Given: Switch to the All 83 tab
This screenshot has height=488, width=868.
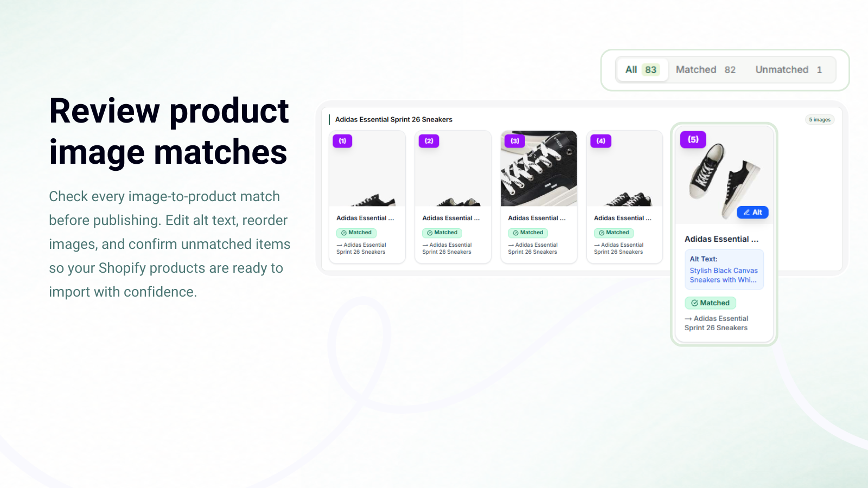Looking at the screenshot, I should pos(642,69).
